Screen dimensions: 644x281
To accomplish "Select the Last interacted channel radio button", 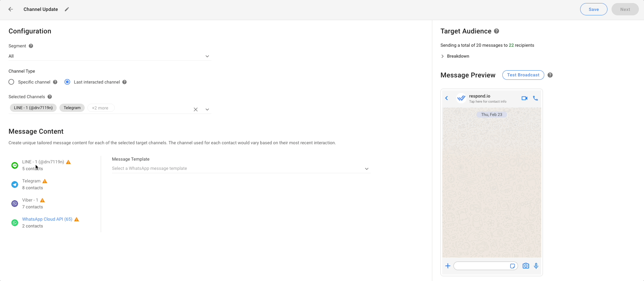I will (x=67, y=82).
